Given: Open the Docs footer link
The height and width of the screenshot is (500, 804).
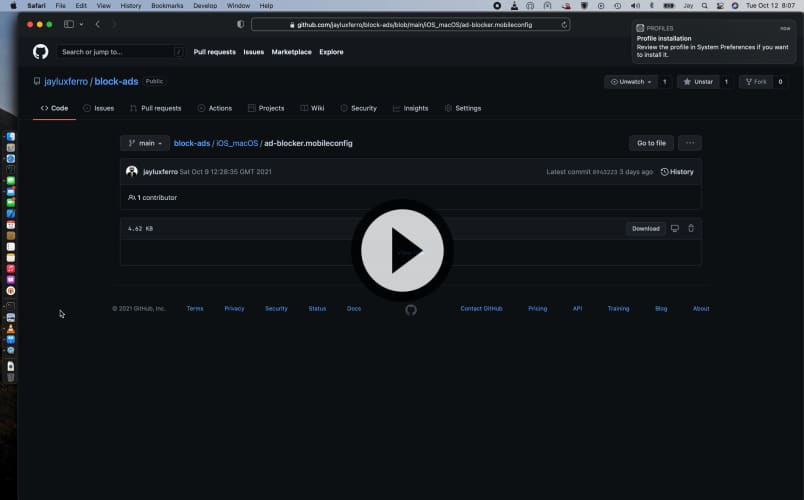Looking at the screenshot, I should coord(354,309).
